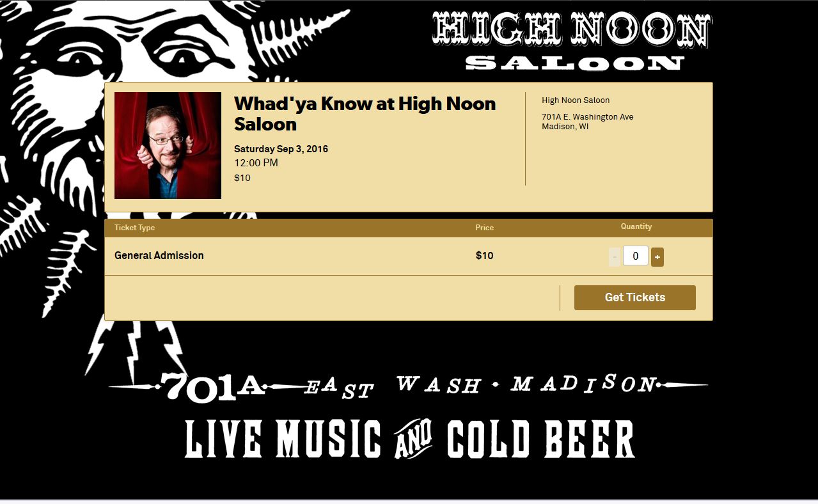818x504 pixels.
Task: Click the $10 general admission price
Action: 485,256
